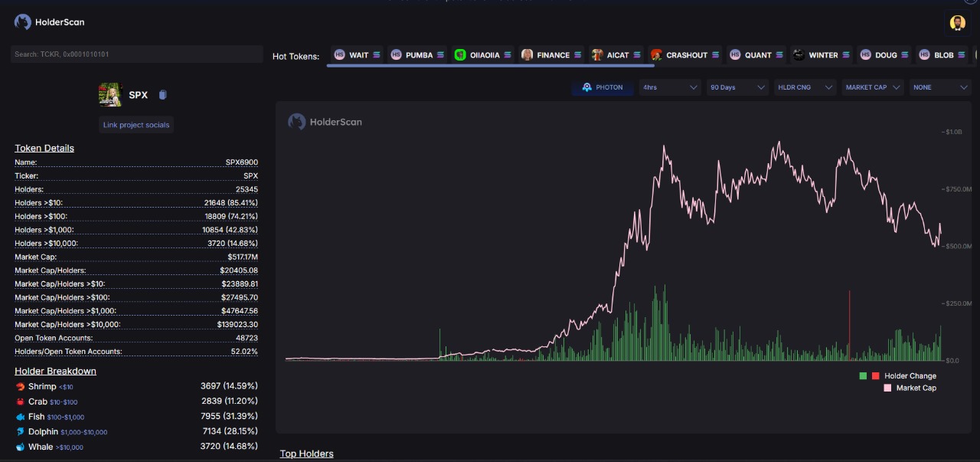This screenshot has height=462, width=980.
Task: Open SPX in PHOTON
Action: click(x=603, y=87)
